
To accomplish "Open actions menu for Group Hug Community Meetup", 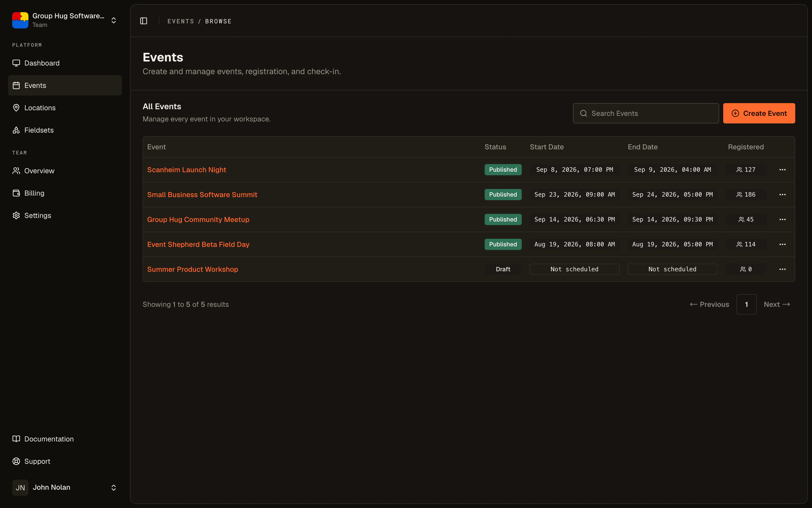I will (783, 219).
